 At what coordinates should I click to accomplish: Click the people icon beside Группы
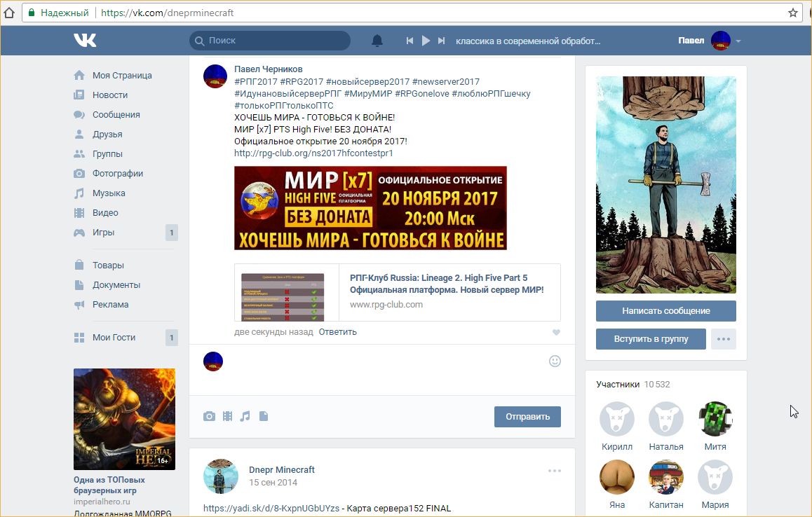79,153
